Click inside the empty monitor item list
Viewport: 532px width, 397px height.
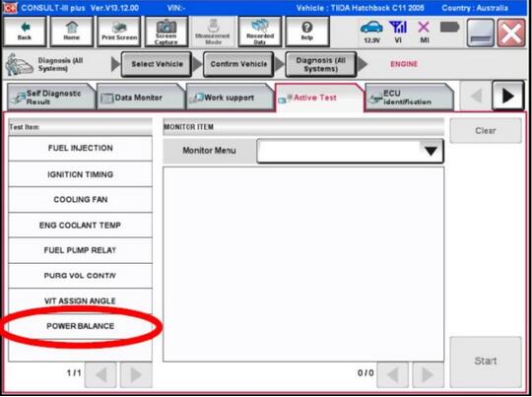pos(303,264)
